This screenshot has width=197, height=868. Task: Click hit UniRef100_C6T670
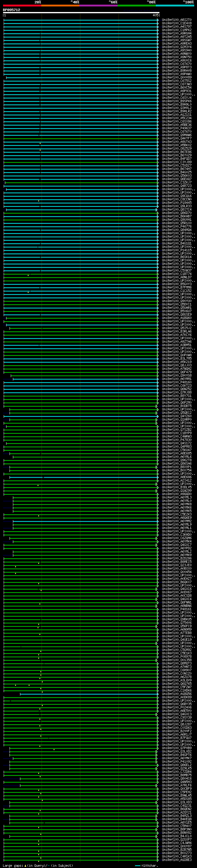[177, 64]
